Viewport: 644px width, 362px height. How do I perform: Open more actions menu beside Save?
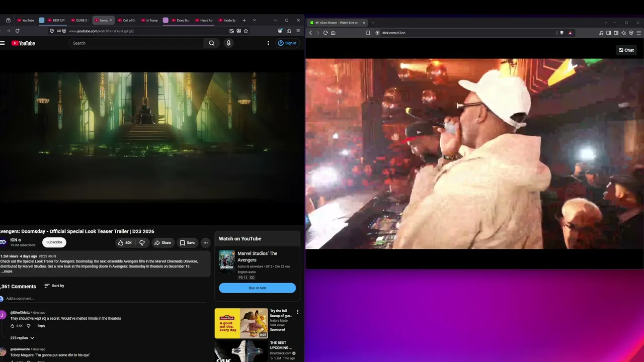(205, 243)
